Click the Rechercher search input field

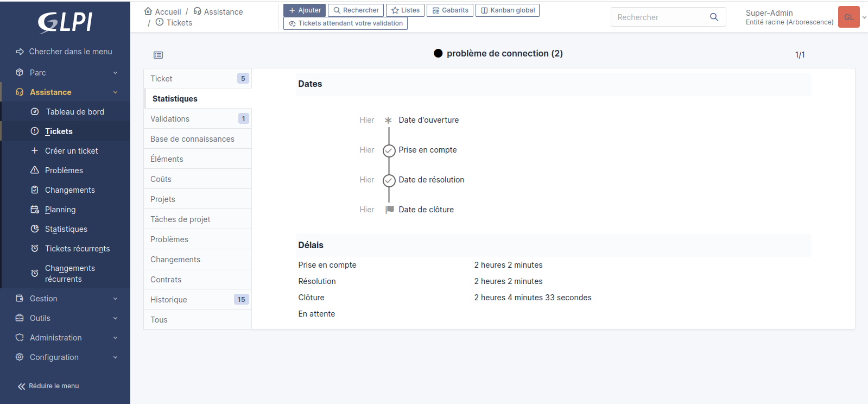tap(660, 17)
